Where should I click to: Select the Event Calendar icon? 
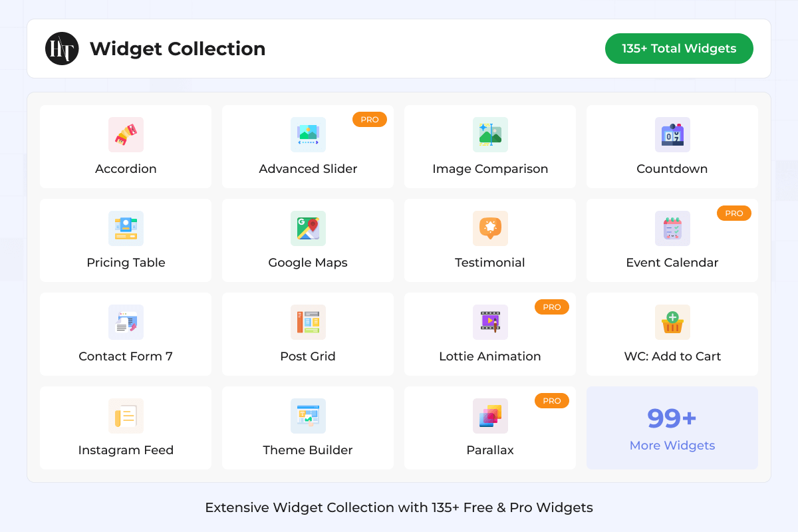(x=672, y=228)
